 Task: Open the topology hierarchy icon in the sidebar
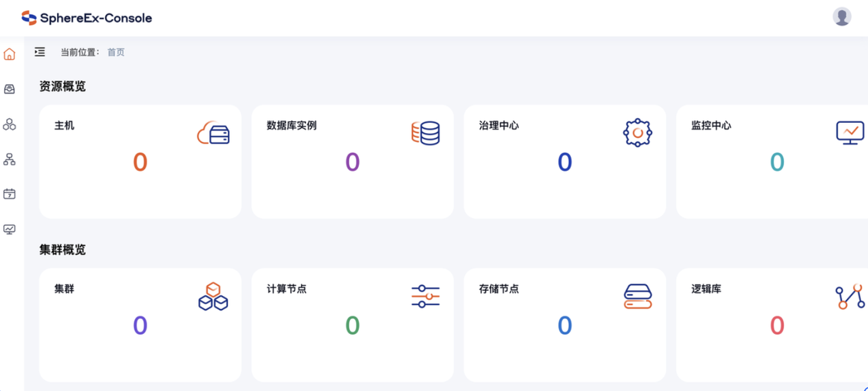click(9, 159)
